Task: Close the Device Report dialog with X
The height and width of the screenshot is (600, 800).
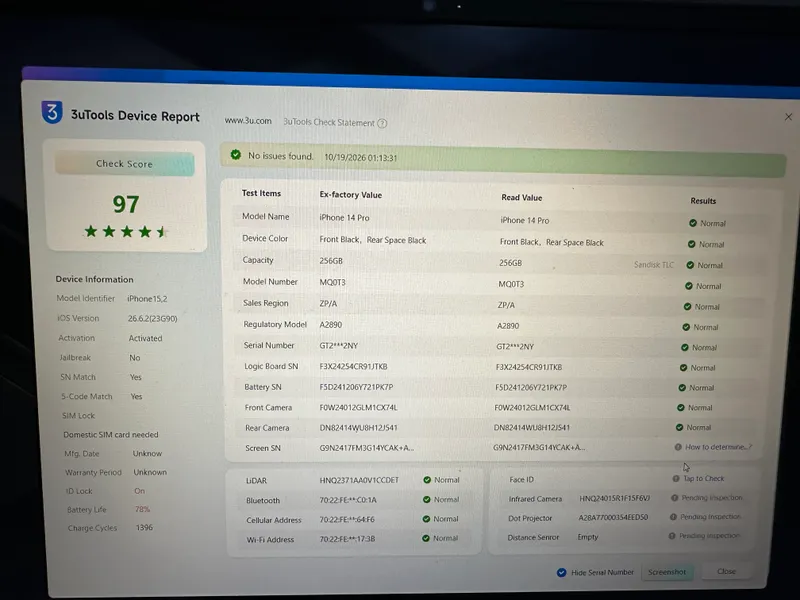Action: pos(788,117)
